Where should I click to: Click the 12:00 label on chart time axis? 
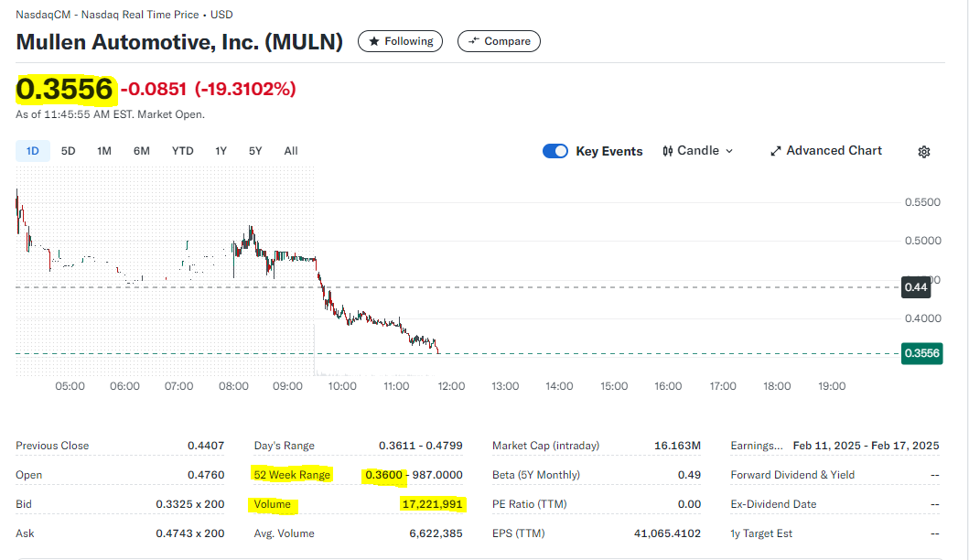pyautogui.click(x=451, y=386)
